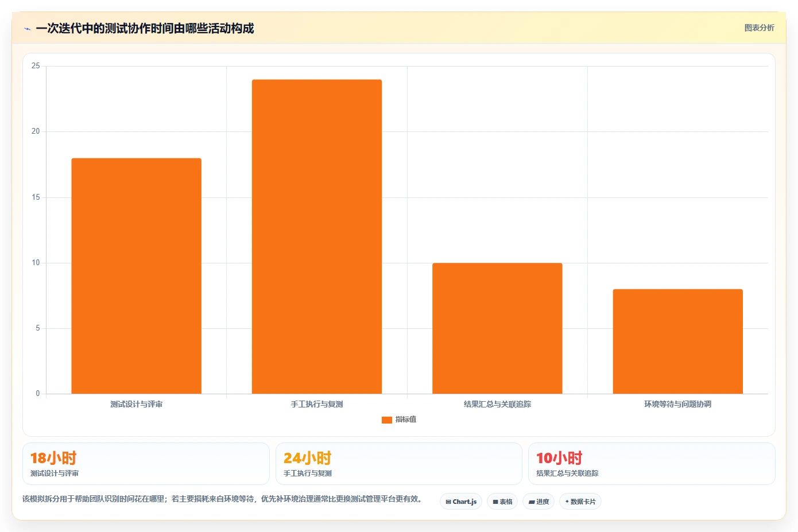Click the 进度 tag
798x532 pixels.
tap(539, 502)
